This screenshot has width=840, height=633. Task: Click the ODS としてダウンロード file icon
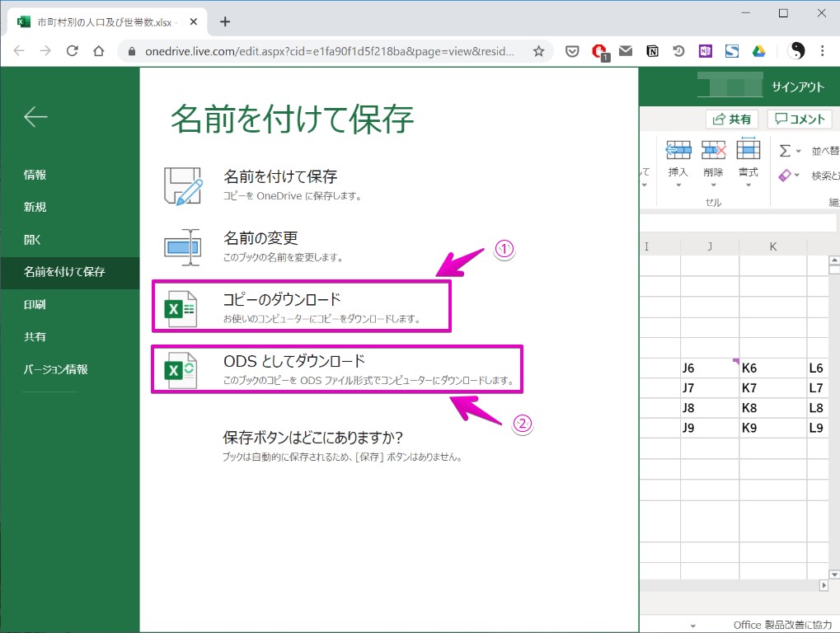pyautogui.click(x=181, y=370)
